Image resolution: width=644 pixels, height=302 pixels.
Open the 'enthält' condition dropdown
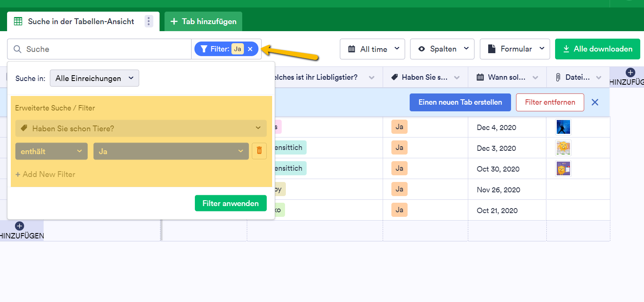[52, 151]
